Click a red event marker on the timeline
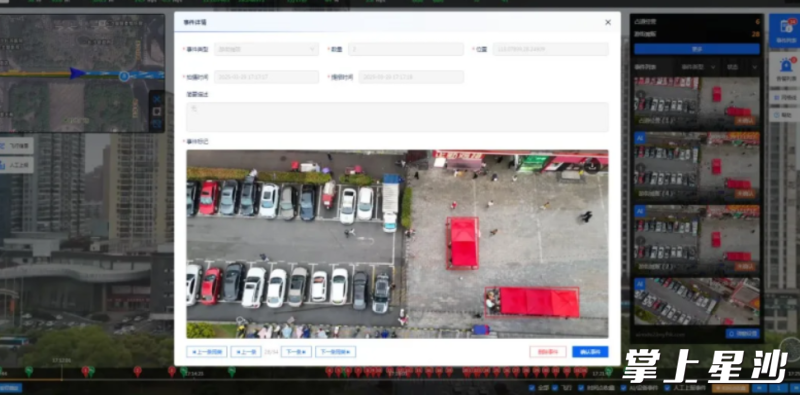The image size is (800, 395). pos(138,371)
